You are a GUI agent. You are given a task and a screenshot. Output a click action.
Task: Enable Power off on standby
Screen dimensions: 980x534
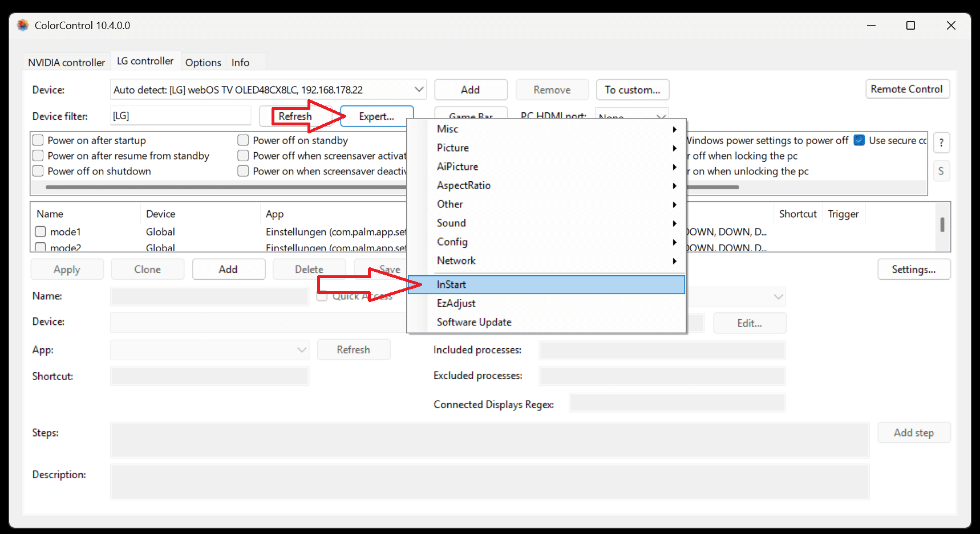point(243,140)
